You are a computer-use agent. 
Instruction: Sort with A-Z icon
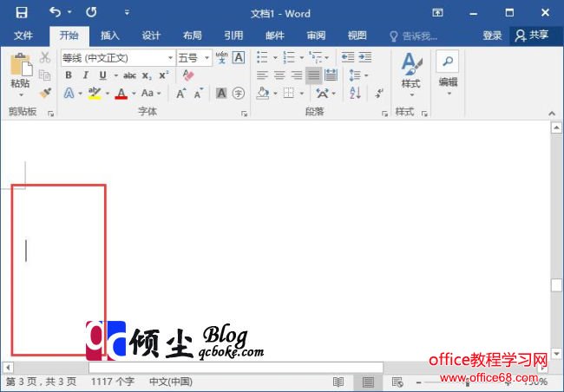coord(355,93)
